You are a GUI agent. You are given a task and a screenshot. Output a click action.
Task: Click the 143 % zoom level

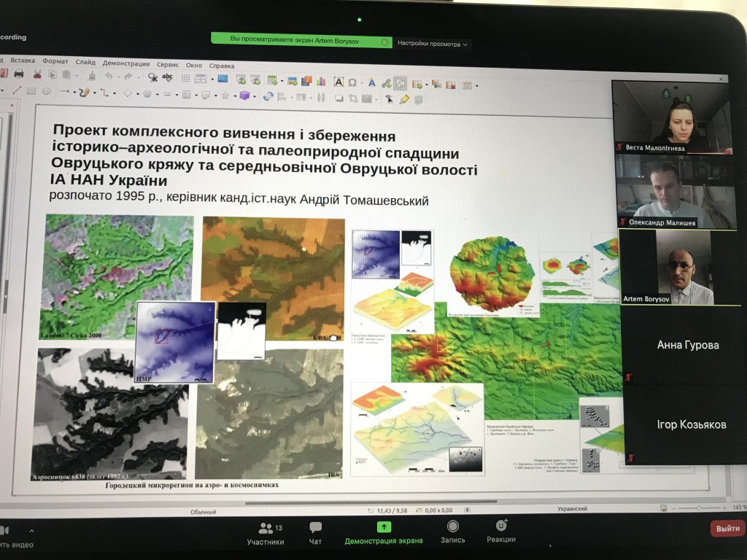(x=740, y=507)
